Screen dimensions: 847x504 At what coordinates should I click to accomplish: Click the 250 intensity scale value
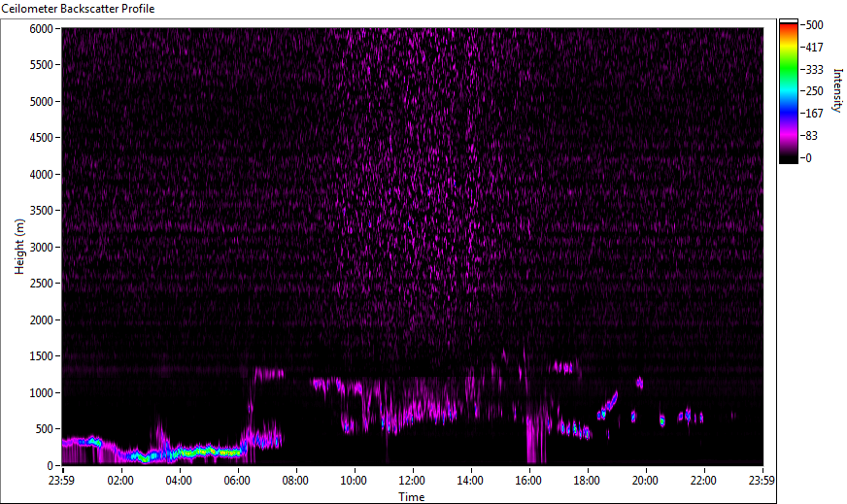pyautogui.click(x=814, y=91)
